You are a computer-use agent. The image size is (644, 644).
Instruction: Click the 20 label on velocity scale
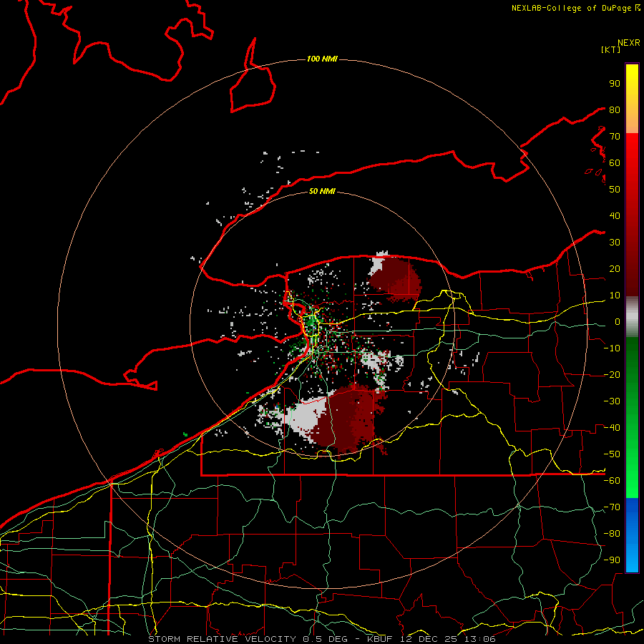click(615, 269)
